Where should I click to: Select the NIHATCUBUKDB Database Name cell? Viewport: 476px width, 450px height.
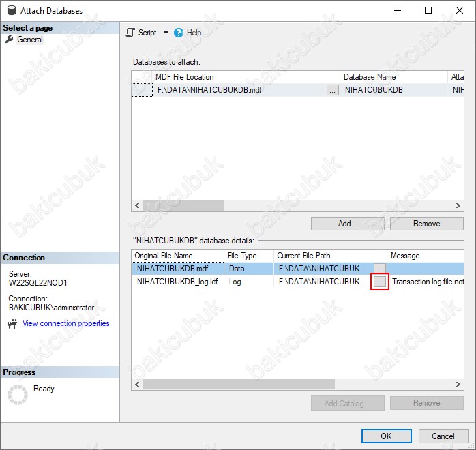pos(393,90)
